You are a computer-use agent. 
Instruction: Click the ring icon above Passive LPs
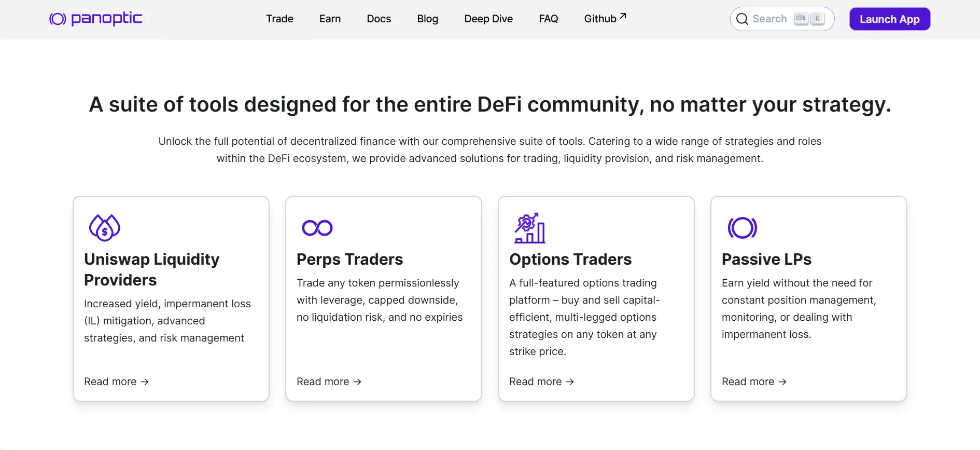742,228
